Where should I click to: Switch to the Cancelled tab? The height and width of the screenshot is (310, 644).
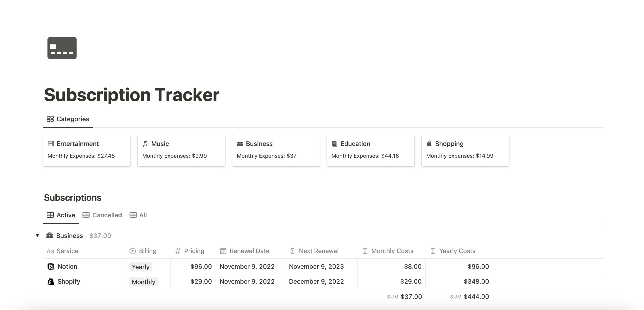click(102, 215)
